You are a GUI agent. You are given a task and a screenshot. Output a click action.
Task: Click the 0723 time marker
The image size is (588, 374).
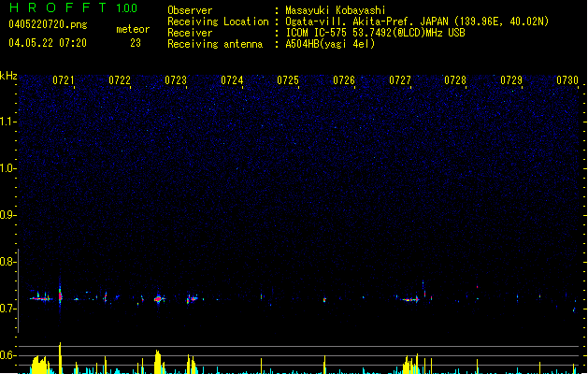pos(176,80)
